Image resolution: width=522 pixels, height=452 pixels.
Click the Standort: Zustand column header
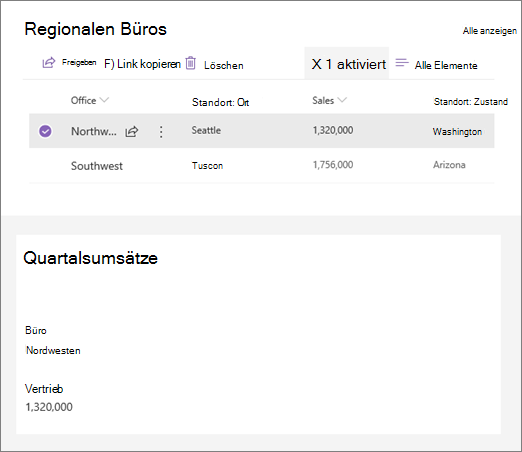471,101
